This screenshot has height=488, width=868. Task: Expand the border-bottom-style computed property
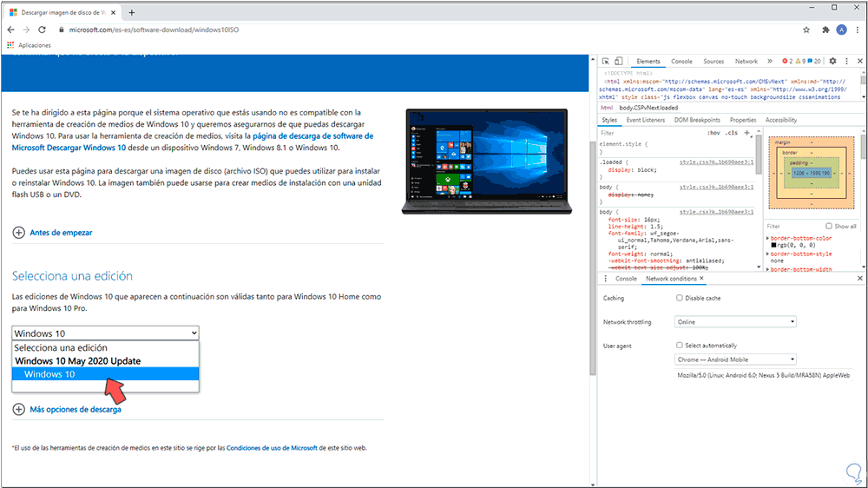point(767,254)
